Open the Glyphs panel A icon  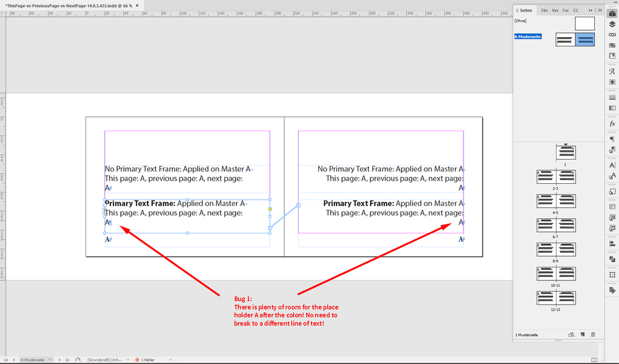612,71
